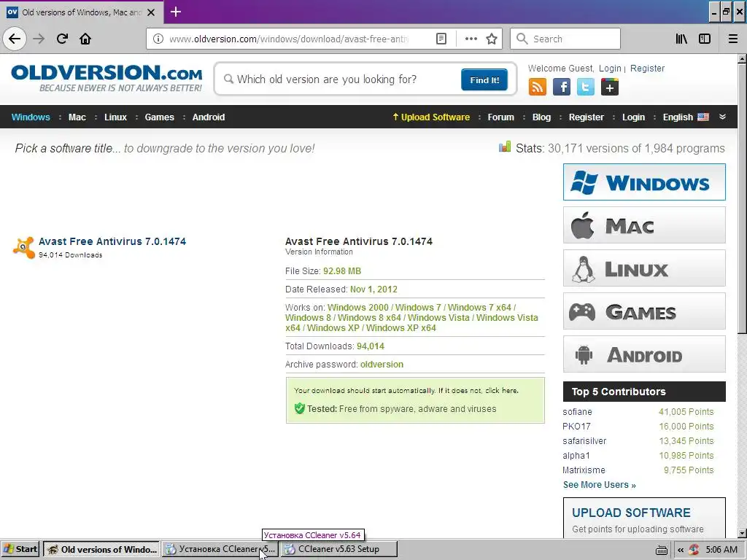Open the Games navigation menu item
The height and width of the screenshot is (560, 747).
(x=159, y=117)
